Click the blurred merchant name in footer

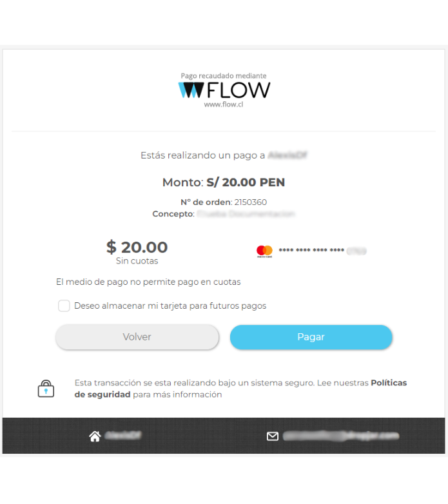click(123, 435)
